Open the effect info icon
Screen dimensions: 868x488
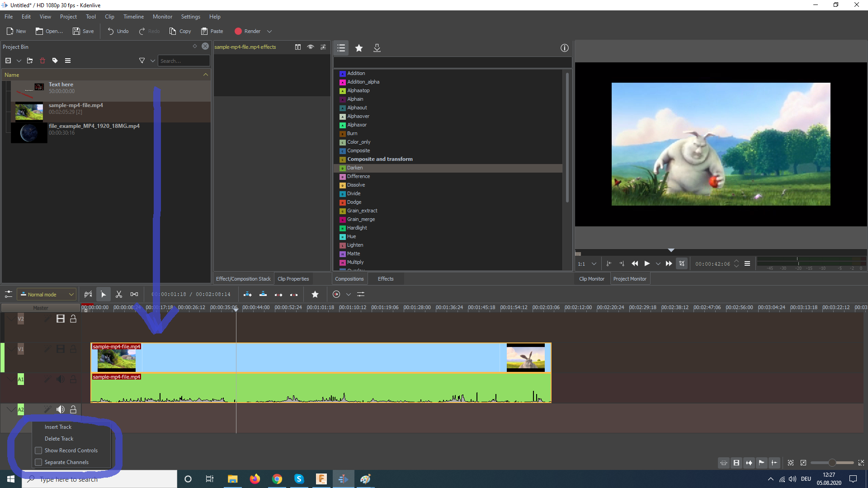coord(564,48)
